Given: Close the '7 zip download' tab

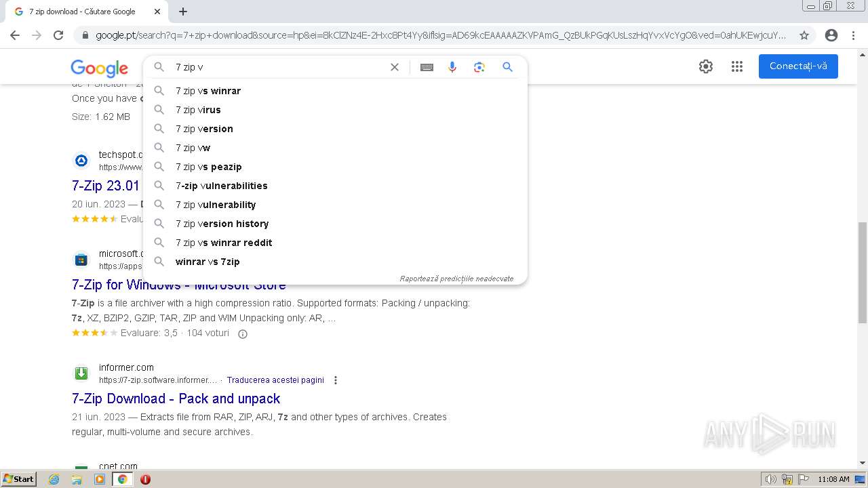Looking at the screenshot, I should (x=157, y=12).
